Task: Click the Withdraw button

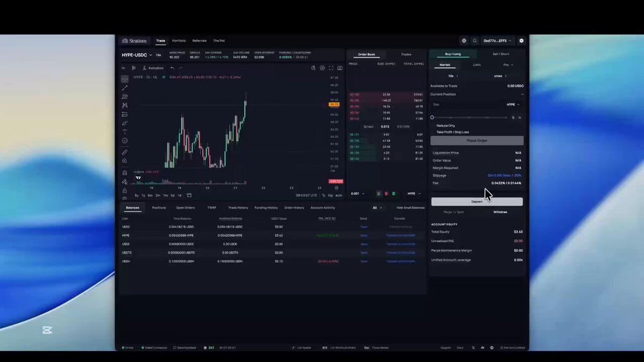Action: (500, 212)
